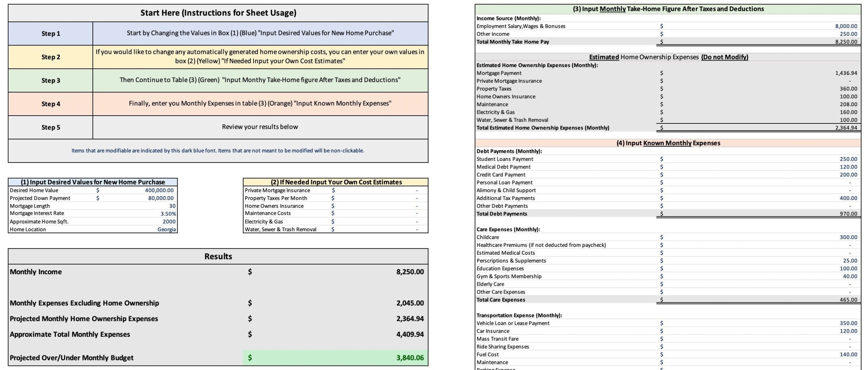Click the Gym & Sports Membership amount
The width and height of the screenshot is (868, 370).
pyautogui.click(x=850, y=276)
